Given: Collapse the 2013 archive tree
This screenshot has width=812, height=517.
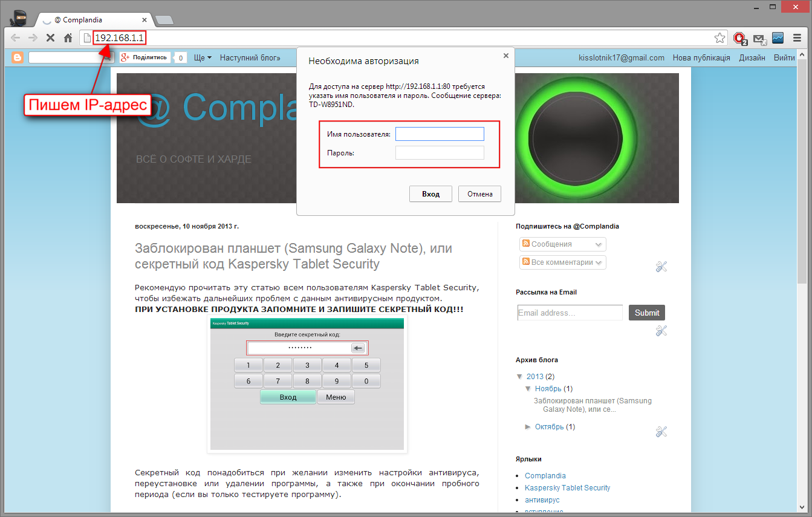Looking at the screenshot, I should click(519, 377).
